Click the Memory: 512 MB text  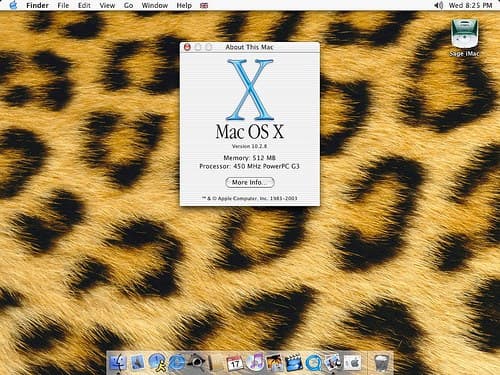click(x=249, y=158)
